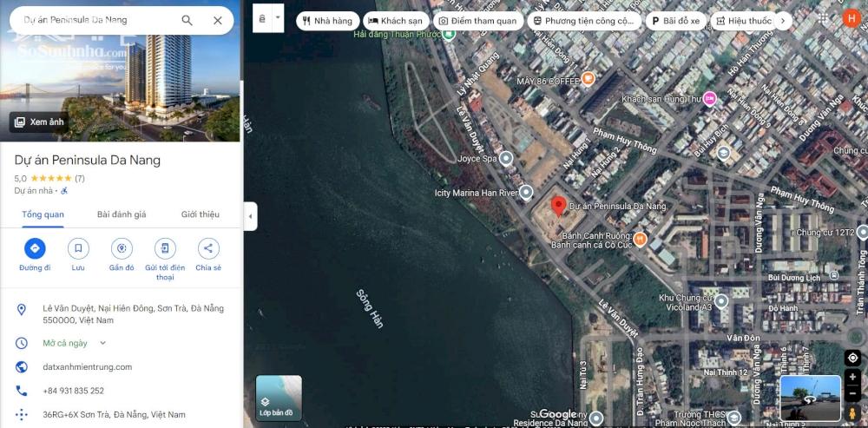868x428 pixels.
Task: Select the Điểm tham quan chip
Action: [x=477, y=21]
